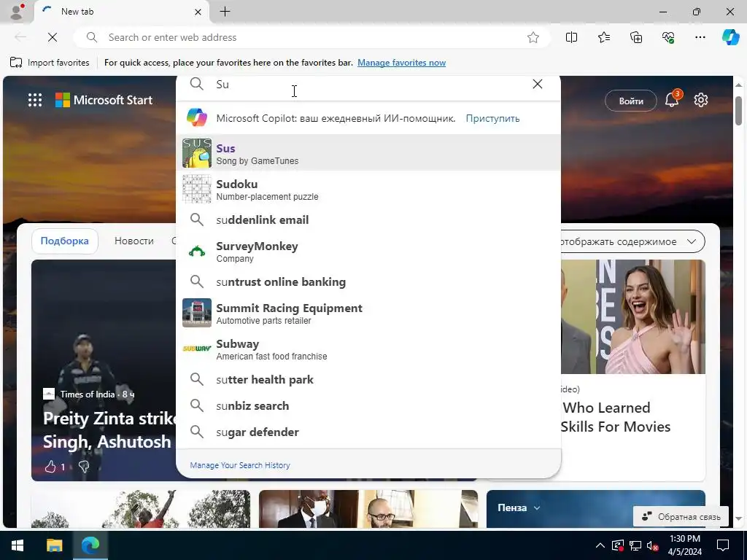Image resolution: width=747 pixels, height=560 pixels.
Task: Choose SurveyMonkey suggestion
Action: tap(368, 251)
